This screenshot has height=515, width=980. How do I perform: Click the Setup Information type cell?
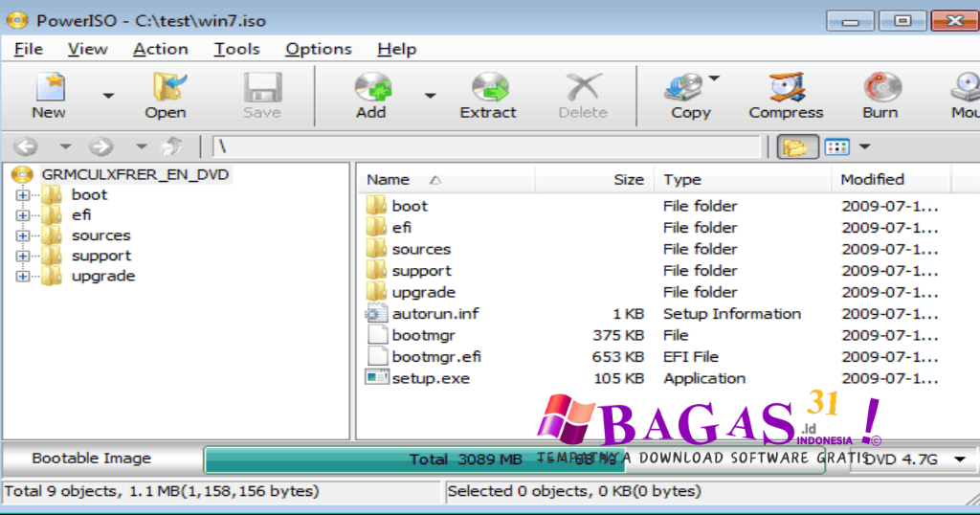tap(732, 314)
